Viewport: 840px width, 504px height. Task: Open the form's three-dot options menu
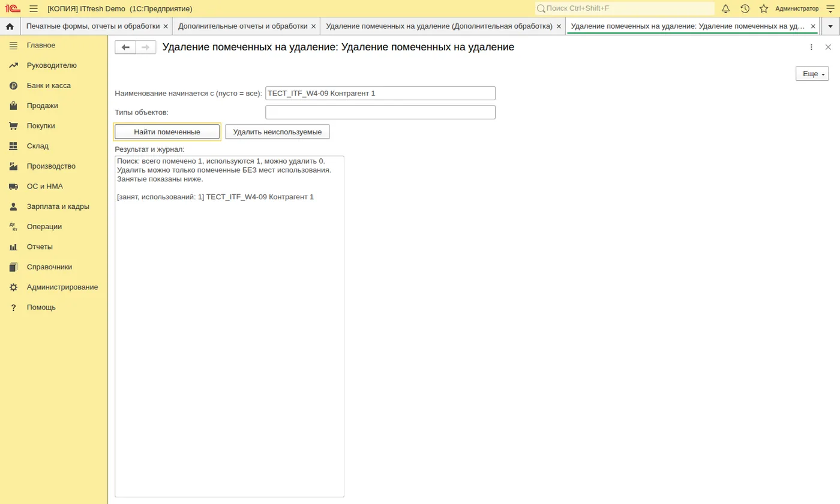pyautogui.click(x=811, y=47)
